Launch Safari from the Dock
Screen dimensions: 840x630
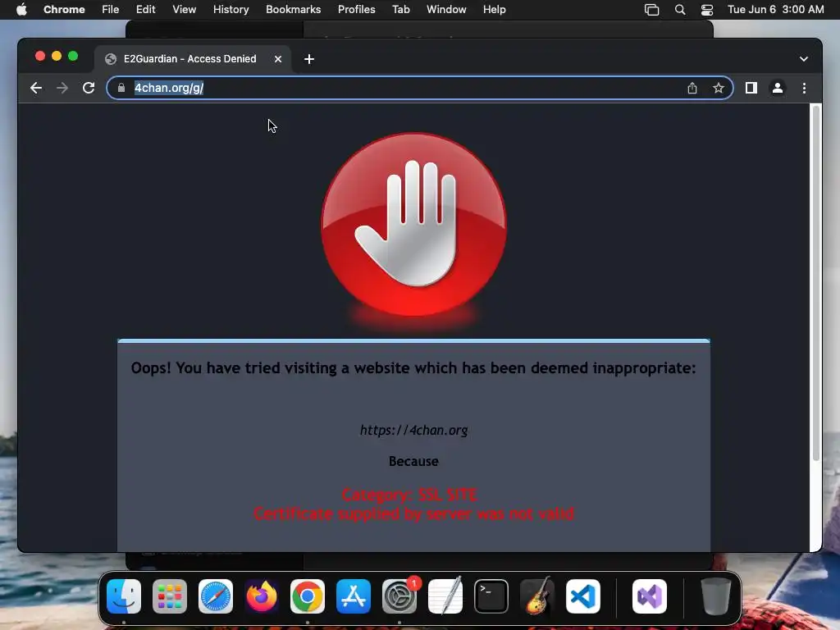pos(216,596)
